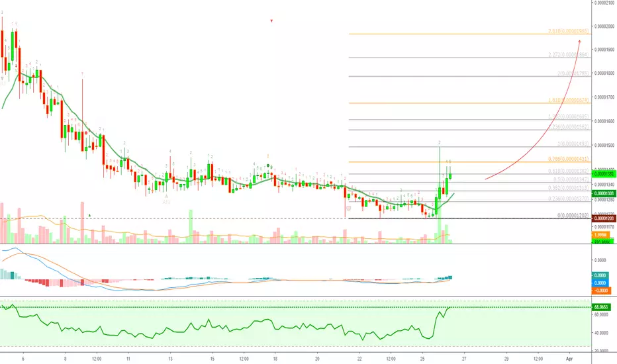This screenshot has height=364, width=617.
Task: Click date label 29 on time axis
Action: click(506, 359)
